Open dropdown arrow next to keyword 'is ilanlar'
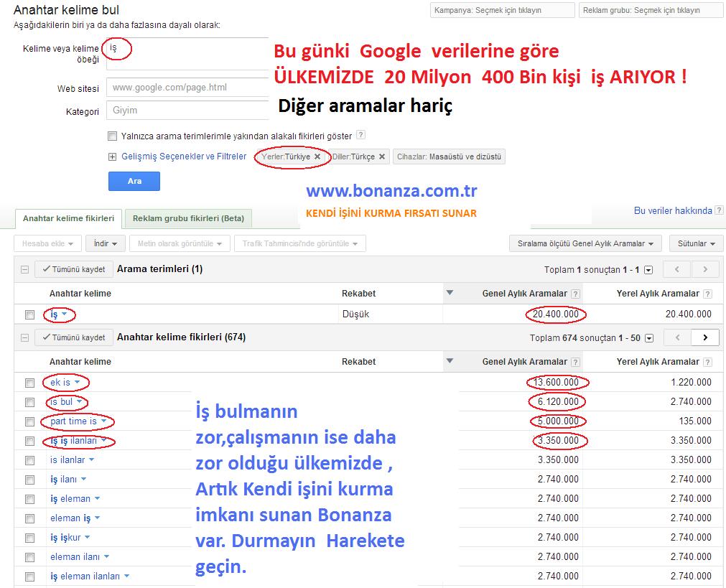This screenshot has height=588, width=726. (x=92, y=459)
